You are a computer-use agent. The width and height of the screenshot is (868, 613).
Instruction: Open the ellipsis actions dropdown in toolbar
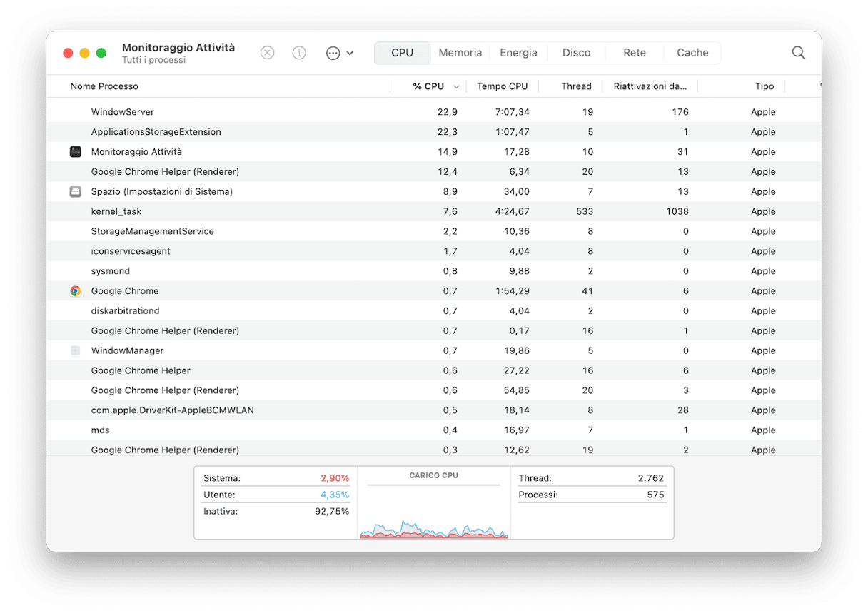(x=339, y=53)
